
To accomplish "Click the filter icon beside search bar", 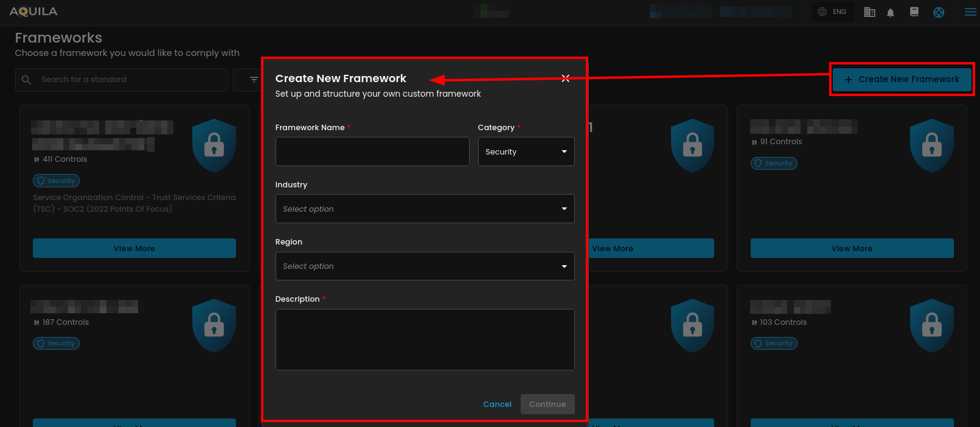I will click(x=254, y=80).
